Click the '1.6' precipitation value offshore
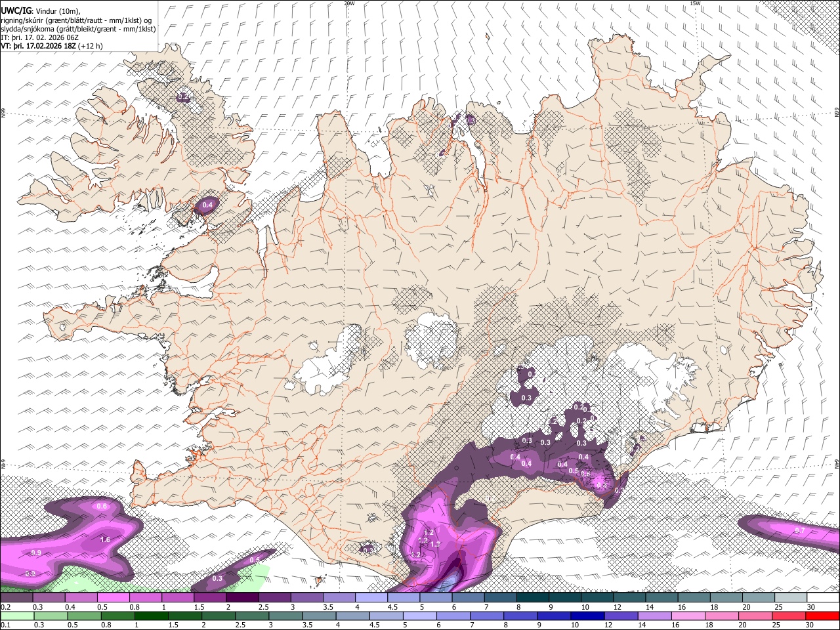Screen dimensions: 840x630 coord(105,539)
